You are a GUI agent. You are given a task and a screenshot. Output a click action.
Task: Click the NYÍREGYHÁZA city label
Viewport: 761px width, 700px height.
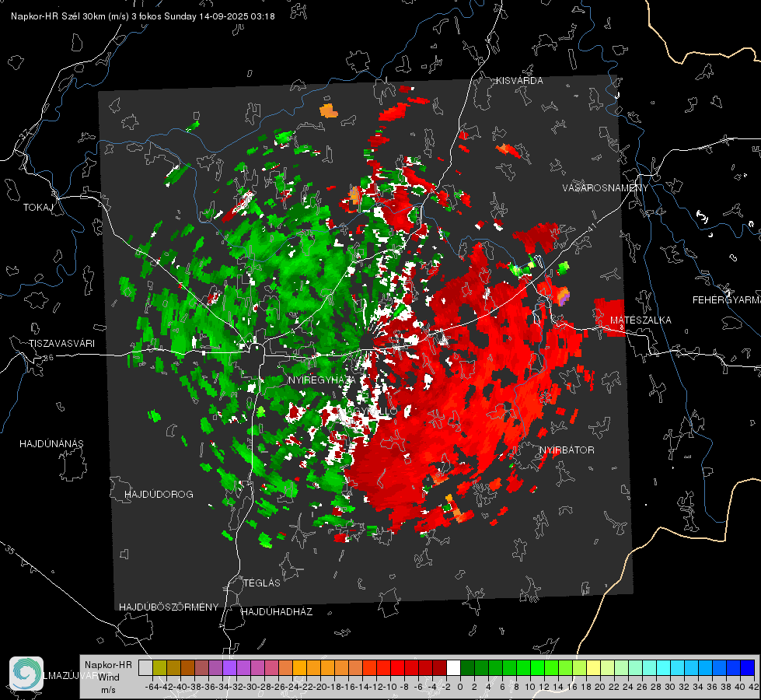pyautogui.click(x=322, y=380)
